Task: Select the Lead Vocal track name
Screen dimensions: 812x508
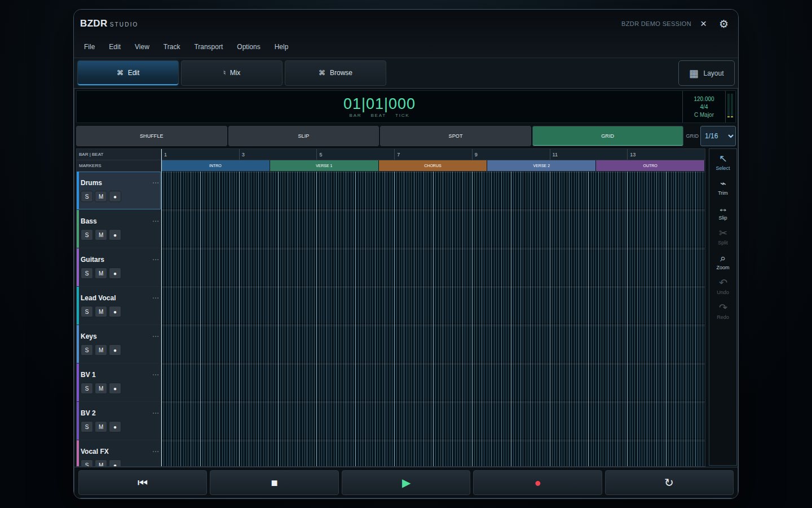Action: click(x=98, y=298)
